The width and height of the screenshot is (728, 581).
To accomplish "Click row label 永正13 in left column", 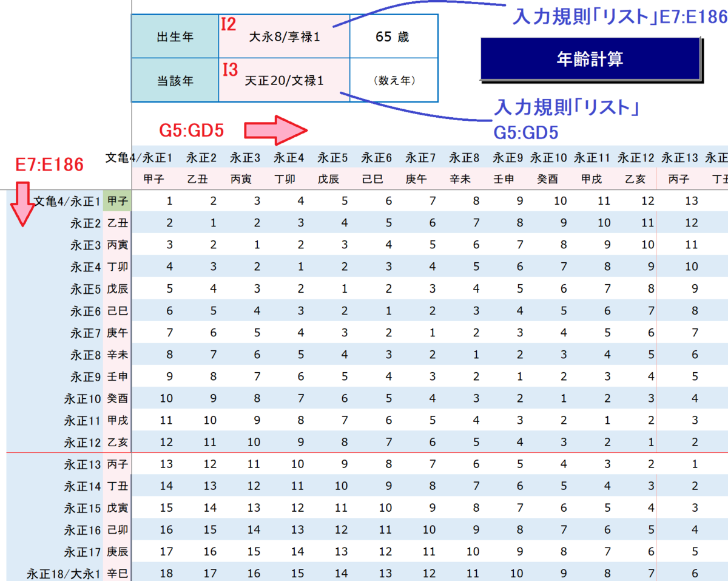I will (83, 464).
